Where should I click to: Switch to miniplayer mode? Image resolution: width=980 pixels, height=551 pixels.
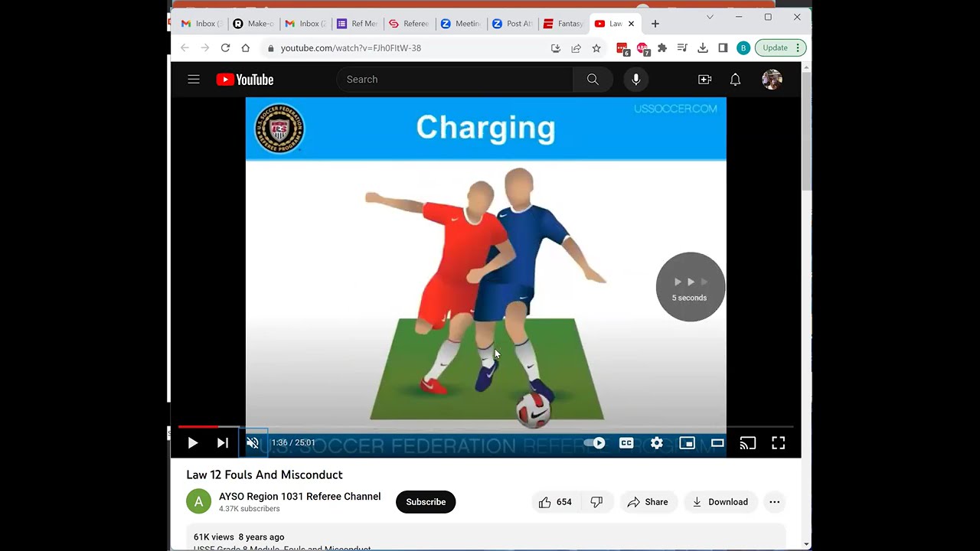pyautogui.click(x=687, y=443)
